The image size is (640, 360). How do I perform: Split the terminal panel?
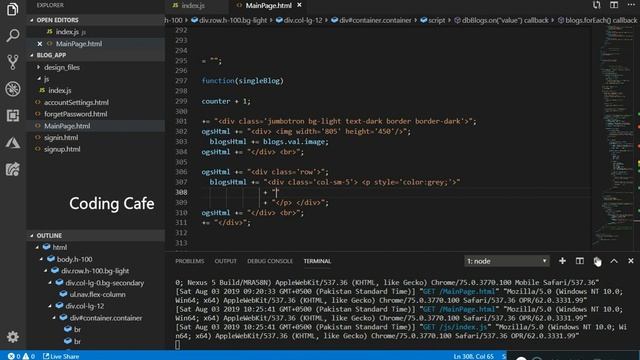click(580, 261)
